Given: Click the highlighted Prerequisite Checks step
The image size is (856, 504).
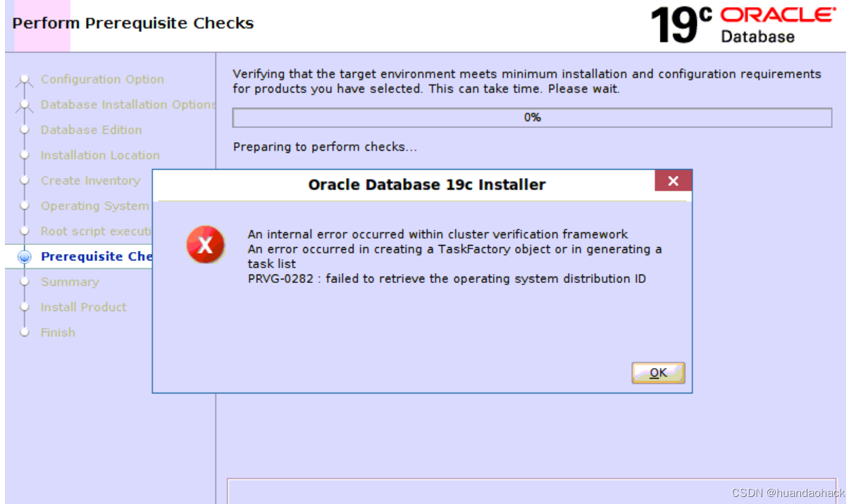Looking at the screenshot, I should tap(97, 256).
